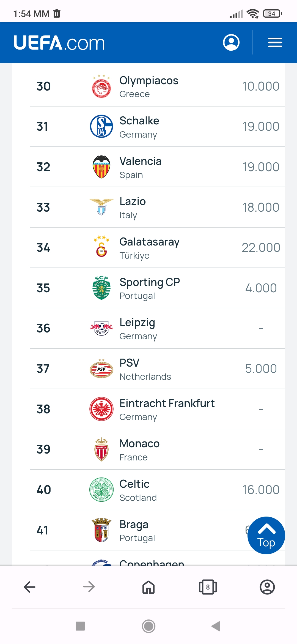Open browser account icon in bottom bar
The height and width of the screenshot is (644, 297).
click(x=267, y=587)
